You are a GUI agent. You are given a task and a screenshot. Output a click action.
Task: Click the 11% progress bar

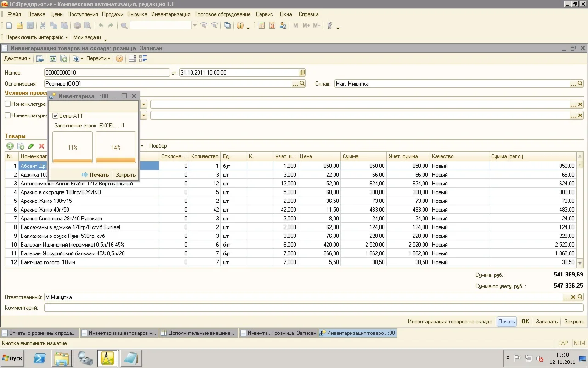coord(73,147)
